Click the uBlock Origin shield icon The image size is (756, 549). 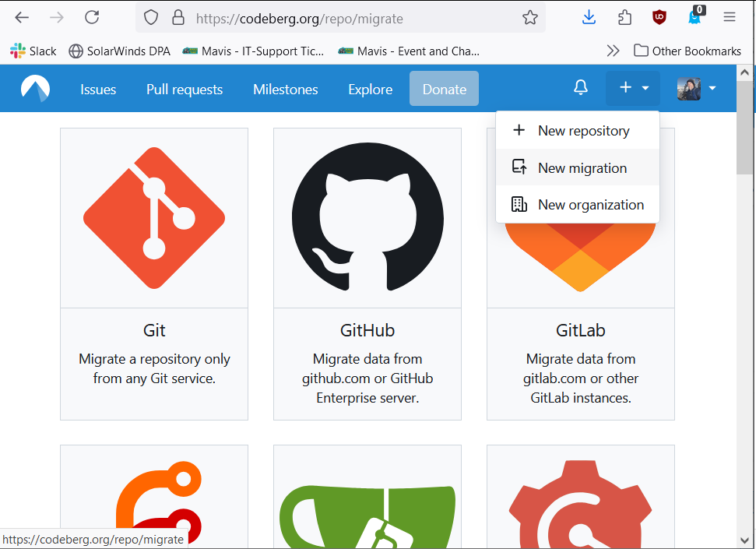pyautogui.click(x=659, y=18)
